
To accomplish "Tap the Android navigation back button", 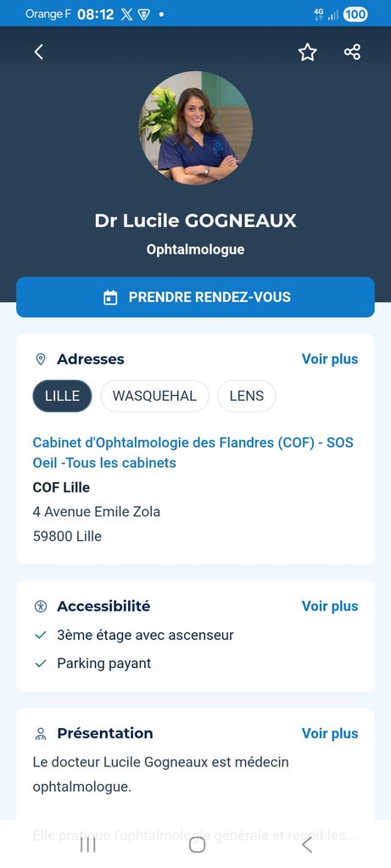I will 307,845.
